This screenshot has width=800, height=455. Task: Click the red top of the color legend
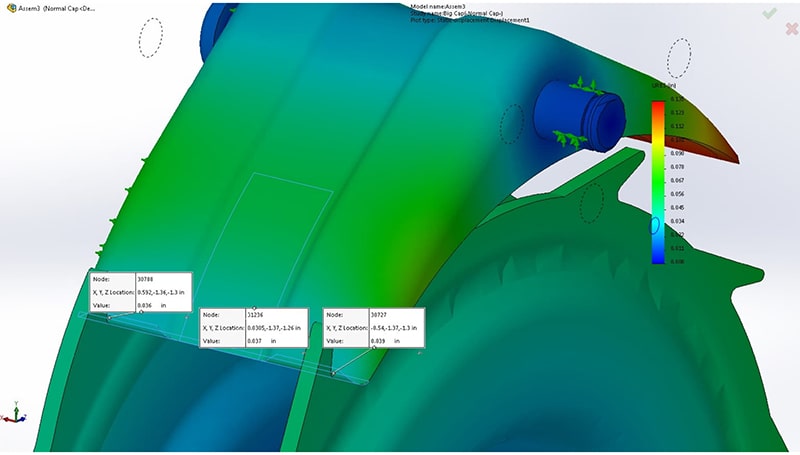pyautogui.click(x=658, y=107)
